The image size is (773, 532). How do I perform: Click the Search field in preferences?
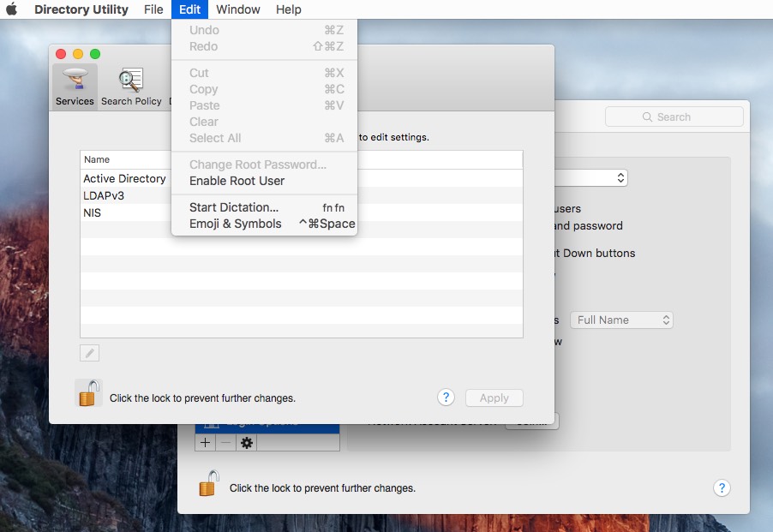tap(674, 117)
